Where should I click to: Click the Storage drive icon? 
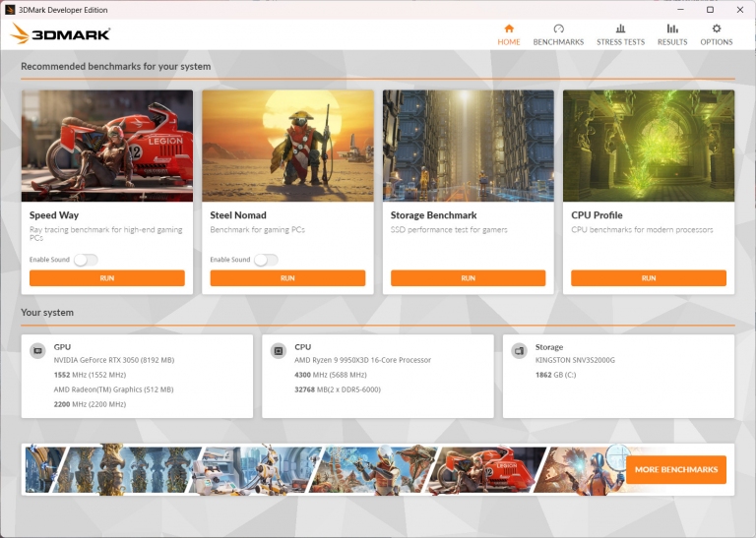coord(519,351)
